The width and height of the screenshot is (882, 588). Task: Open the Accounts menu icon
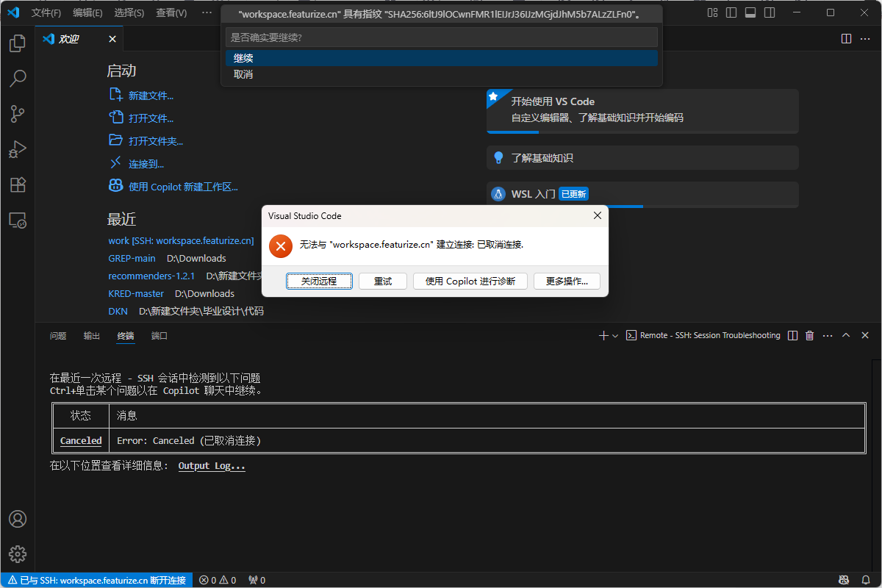point(18,519)
